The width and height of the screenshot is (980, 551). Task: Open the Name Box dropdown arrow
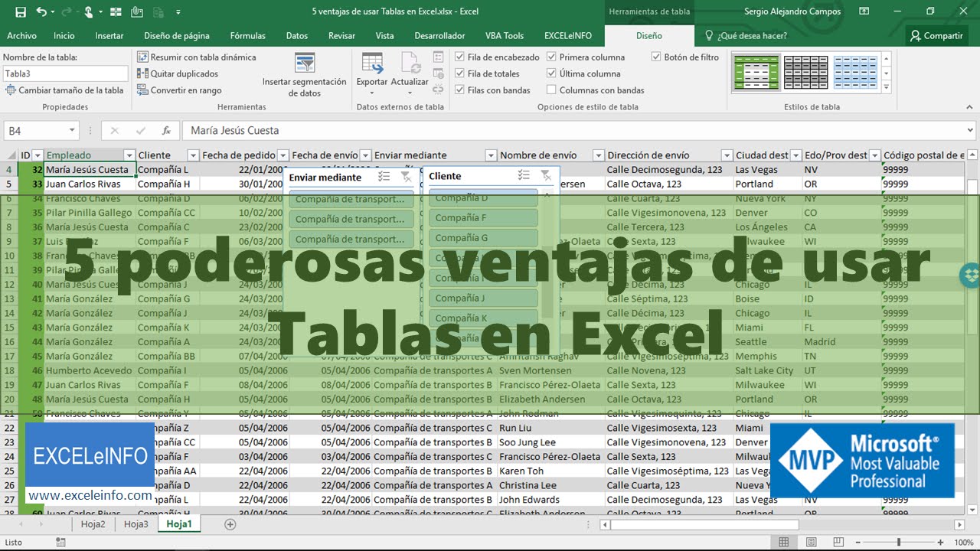[72, 131]
